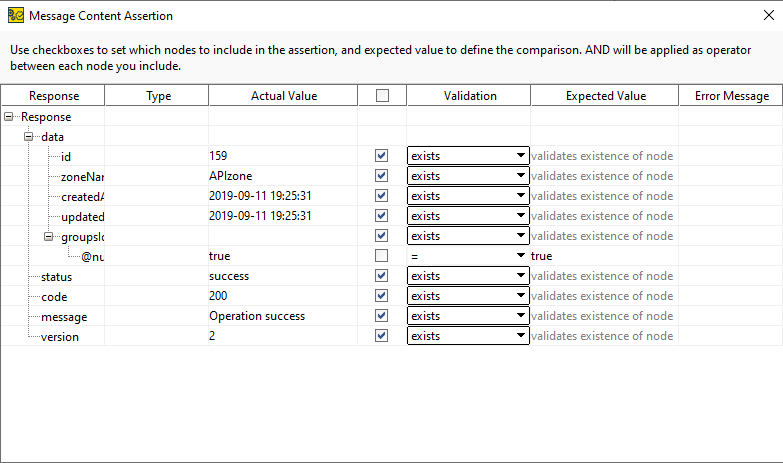Viewport: 783px width, 463px height.
Task: Uncheck the status row checkbox
Action: click(x=381, y=276)
